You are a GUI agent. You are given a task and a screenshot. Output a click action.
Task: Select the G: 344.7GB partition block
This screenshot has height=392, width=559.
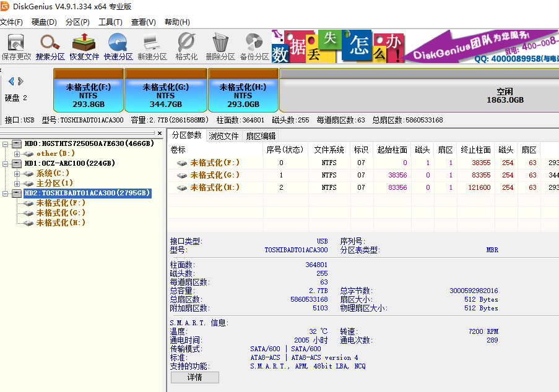(x=166, y=90)
